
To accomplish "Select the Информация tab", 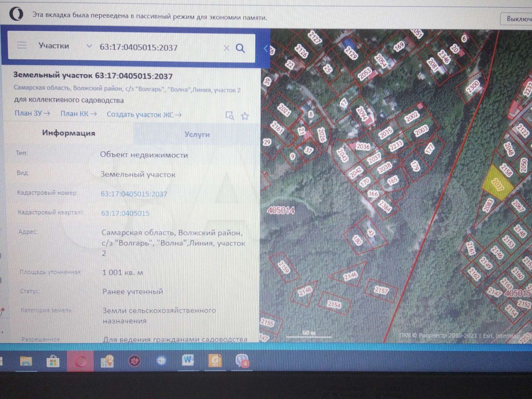I will tap(69, 133).
